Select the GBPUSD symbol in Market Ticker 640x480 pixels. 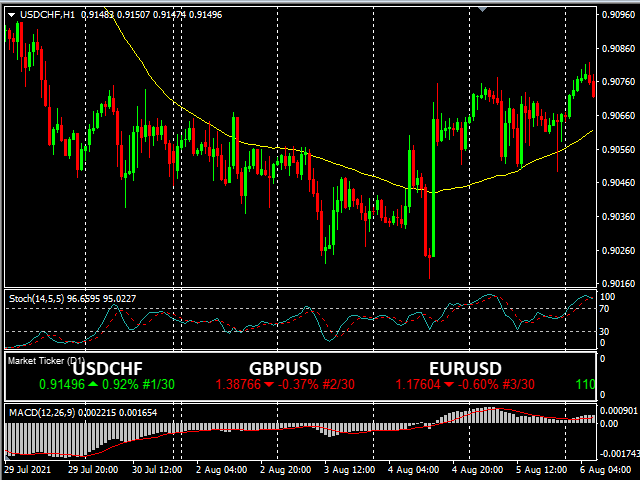click(285, 368)
